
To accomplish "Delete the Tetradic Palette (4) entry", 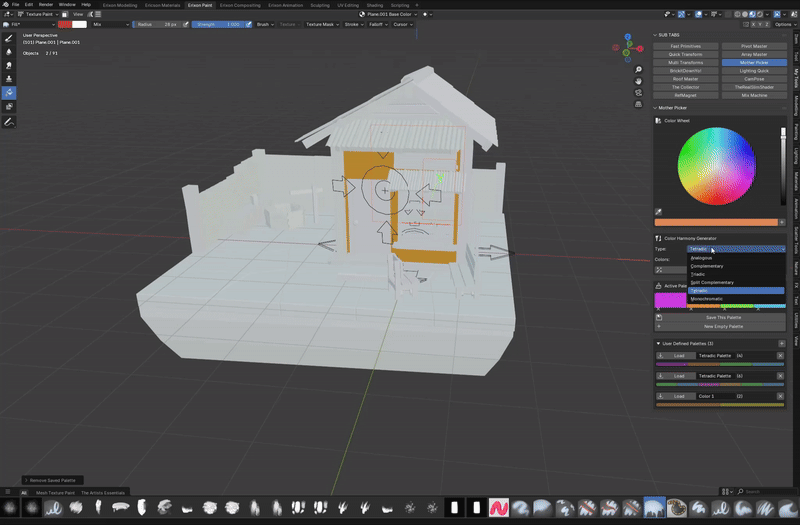I will pos(780,356).
